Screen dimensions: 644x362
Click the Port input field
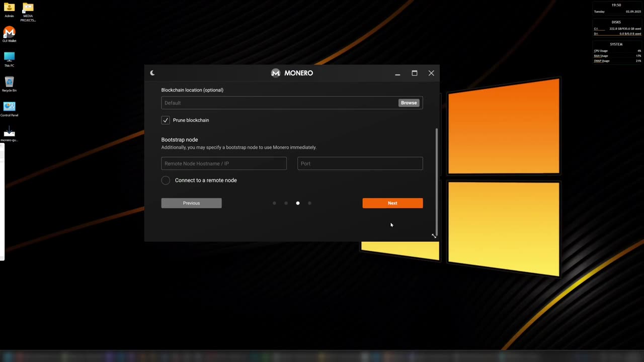pos(360,163)
